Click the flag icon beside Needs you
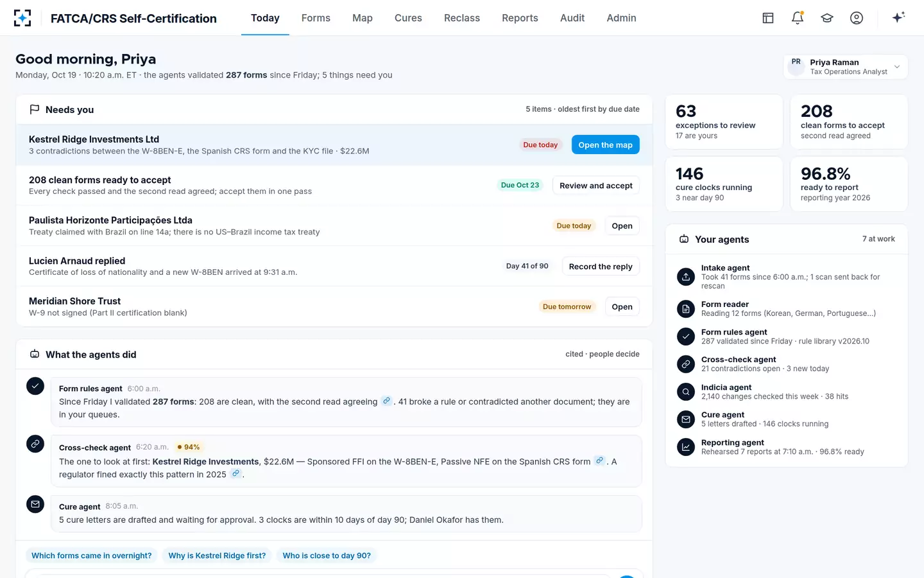Screen dimensions: 924x578 point(35,110)
